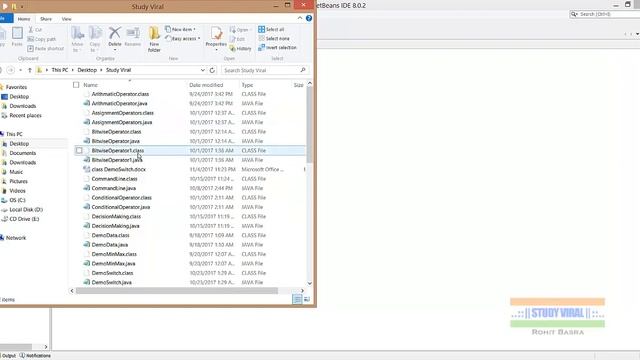The image size is (640, 360).
Task: Click the Paste icon in Clipboard group
Action: 17,37
